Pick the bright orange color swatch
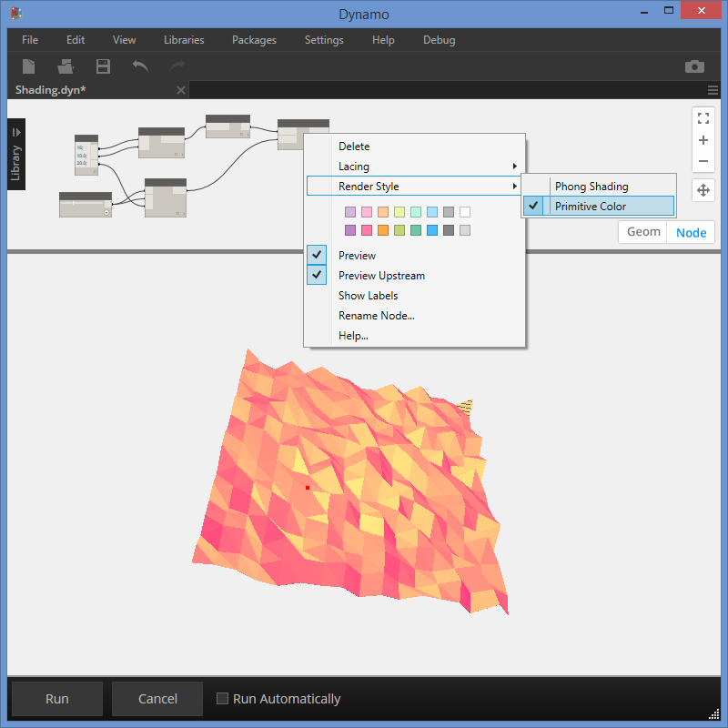 [383, 230]
